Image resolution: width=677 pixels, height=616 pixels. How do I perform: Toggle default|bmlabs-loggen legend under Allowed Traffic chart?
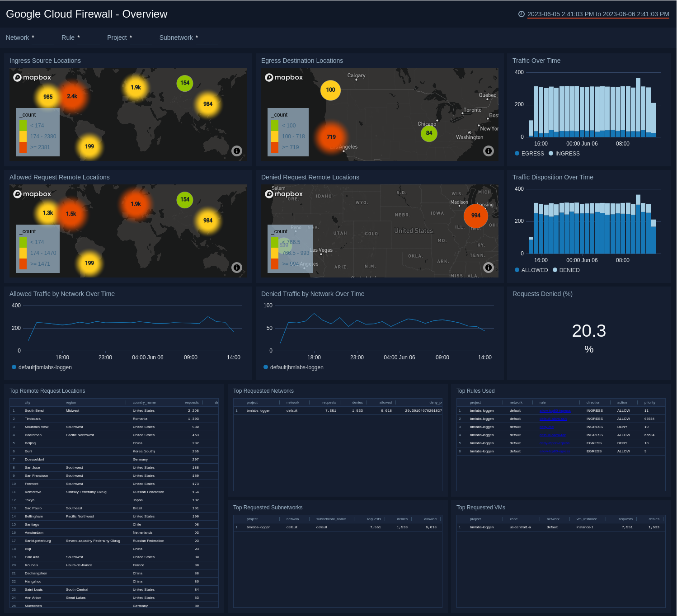pyautogui.click(x=42, y=367)
